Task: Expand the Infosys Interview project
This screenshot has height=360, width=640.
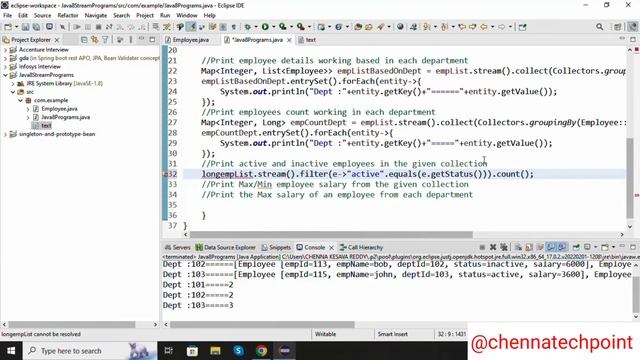Action: (5, 67)
